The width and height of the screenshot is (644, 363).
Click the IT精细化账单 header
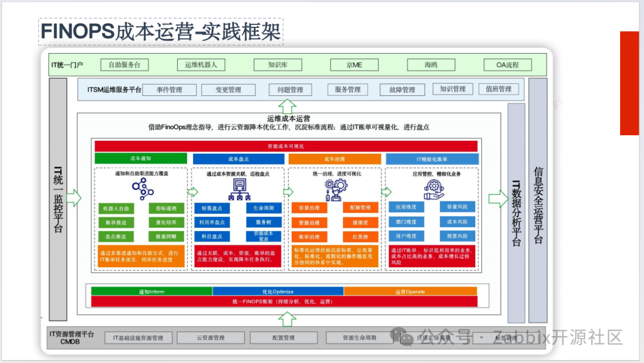click(x=432, y=159)
